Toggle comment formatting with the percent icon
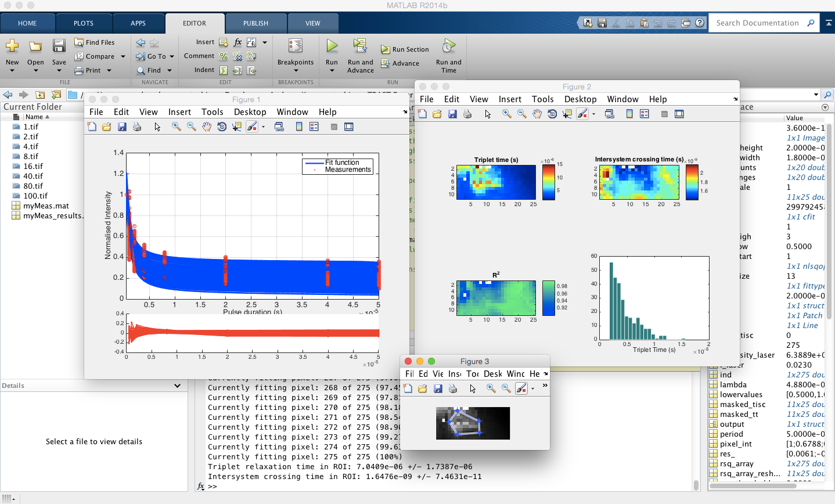 pos(223,56)
